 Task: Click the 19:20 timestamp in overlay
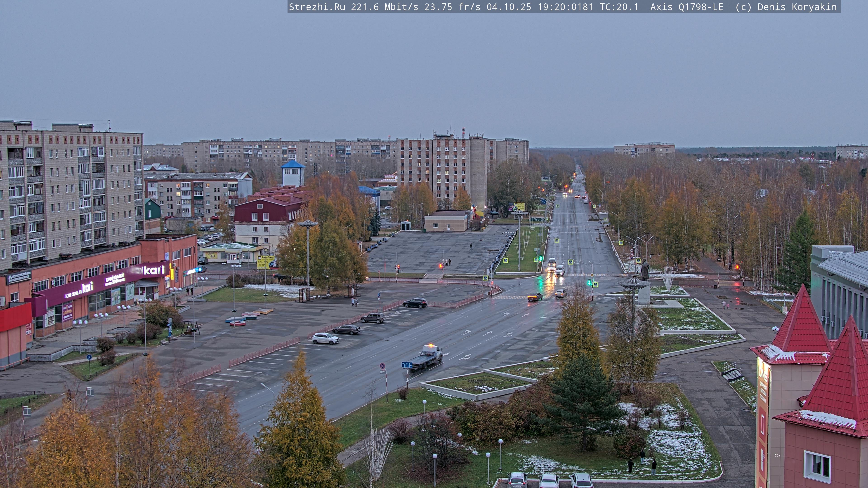pyautogui.click(x=553, y=7)
